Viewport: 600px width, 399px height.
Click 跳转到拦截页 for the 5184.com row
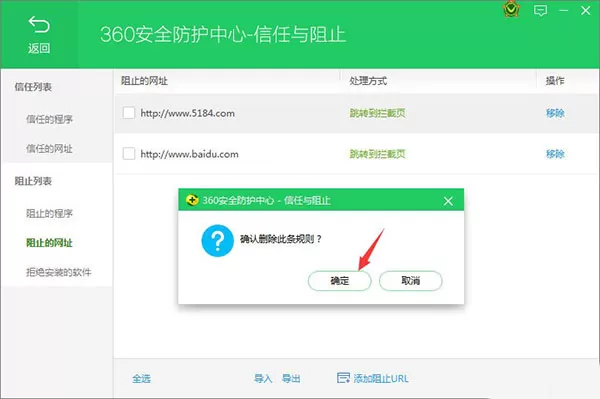[x=377, y=113]
